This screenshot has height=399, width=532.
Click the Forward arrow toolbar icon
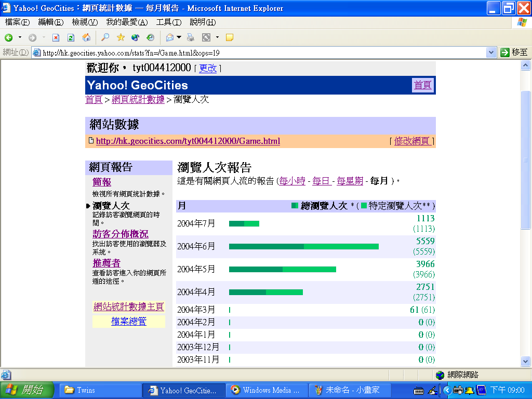pyautogui.click(x=33, y=37)
